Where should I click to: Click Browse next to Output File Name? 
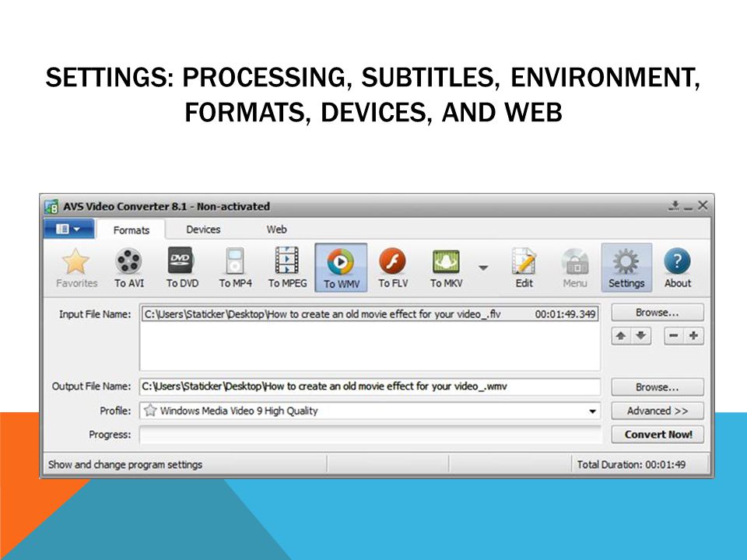pos(657,387)
